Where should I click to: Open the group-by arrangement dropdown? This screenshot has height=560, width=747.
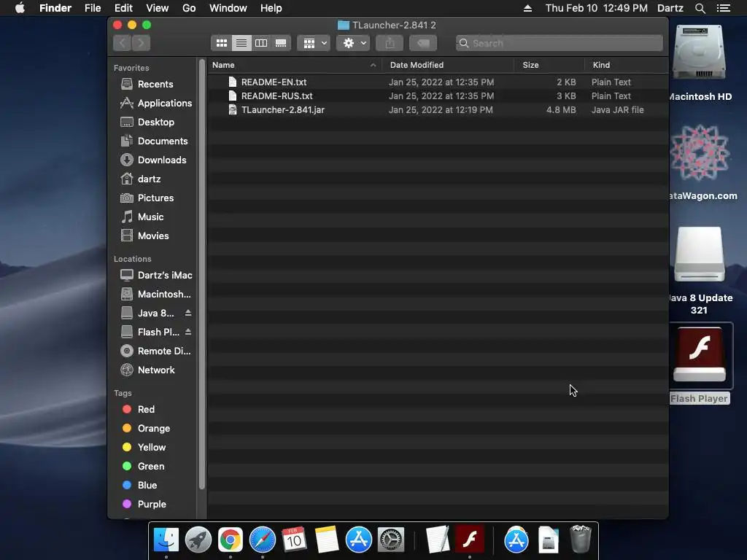point(314,43)
